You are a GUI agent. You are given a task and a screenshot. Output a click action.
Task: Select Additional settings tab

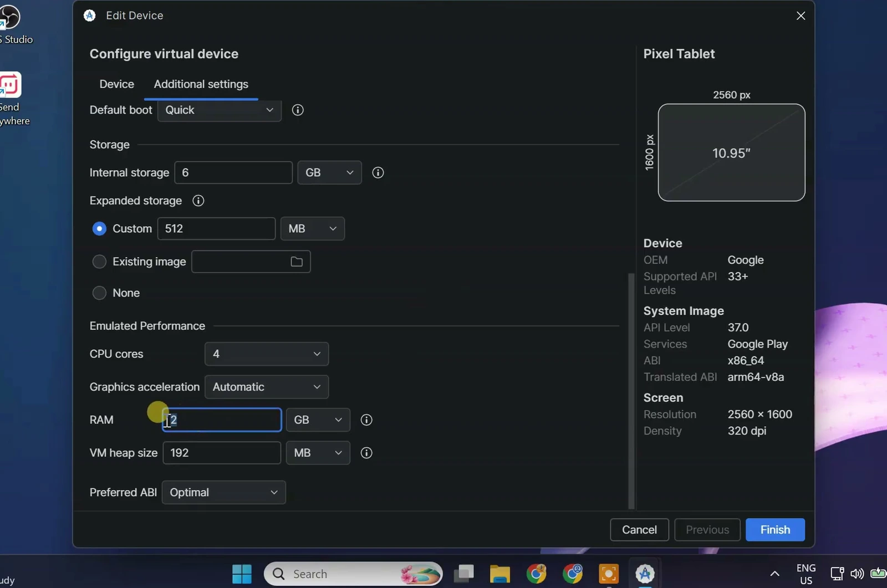(201, 84)
